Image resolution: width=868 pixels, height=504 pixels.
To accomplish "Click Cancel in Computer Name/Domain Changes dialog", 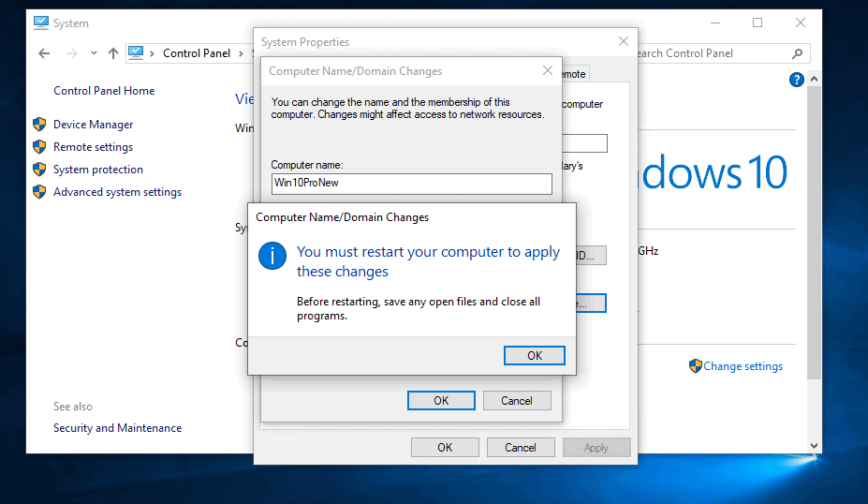I will [517, 400].
